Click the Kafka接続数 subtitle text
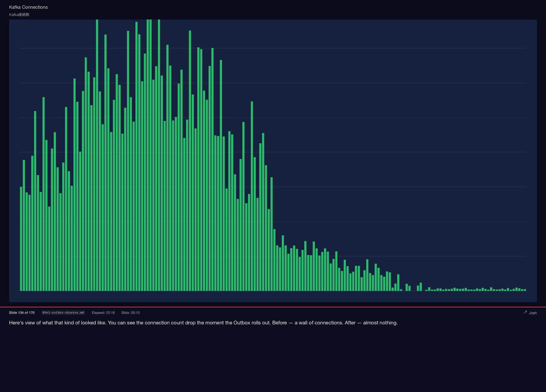This screenshot has height=392, width=546. 19,14
